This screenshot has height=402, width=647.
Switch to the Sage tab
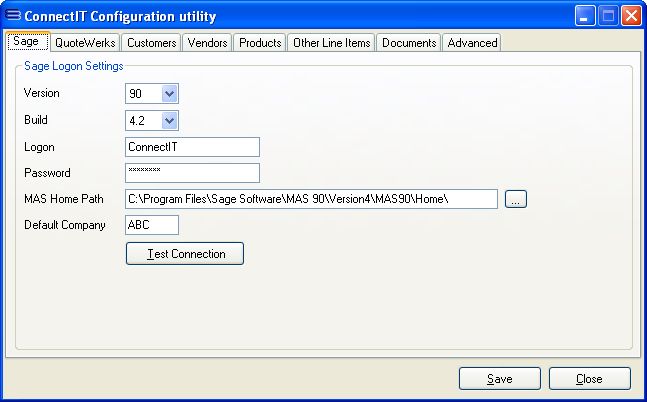[x=28, y=41]
